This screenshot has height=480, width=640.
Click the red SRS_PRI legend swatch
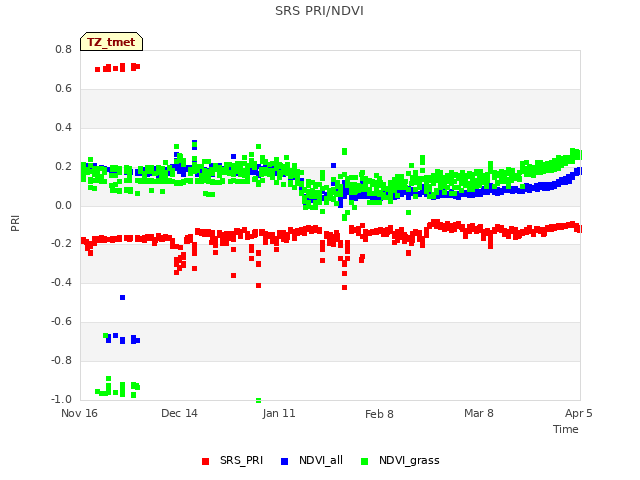click(x=205, y=461)
